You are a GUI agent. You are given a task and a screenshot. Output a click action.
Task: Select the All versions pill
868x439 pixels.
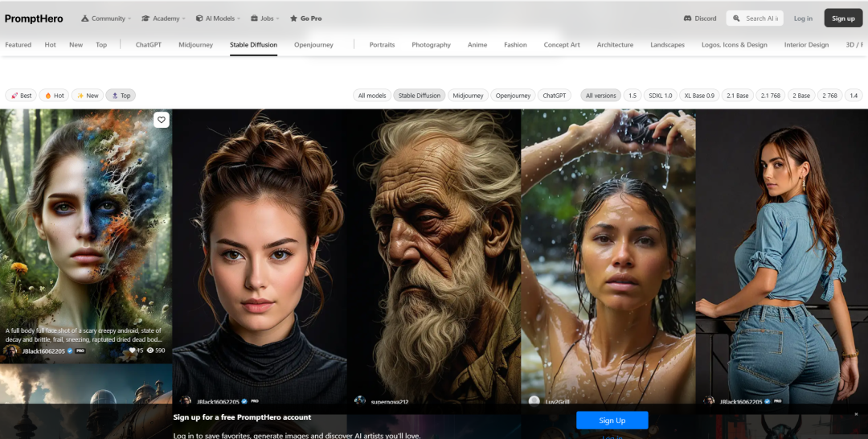(x=600, y=95)
